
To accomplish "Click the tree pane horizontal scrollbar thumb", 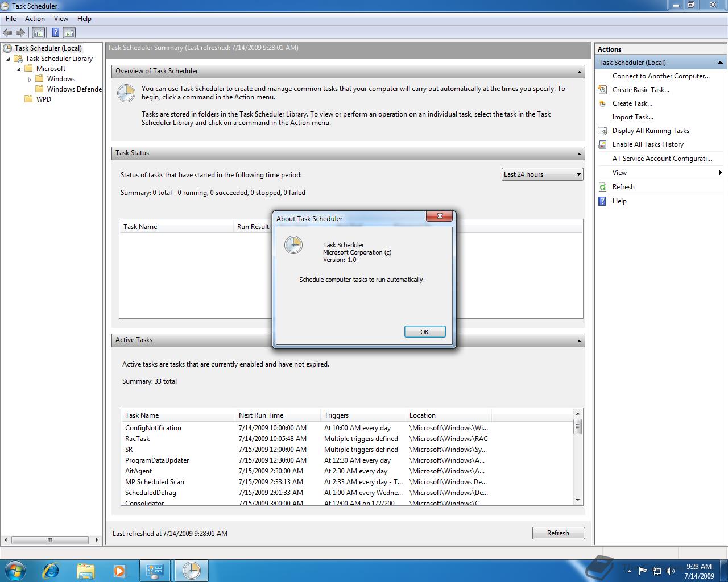I will (x=50, y=540).
